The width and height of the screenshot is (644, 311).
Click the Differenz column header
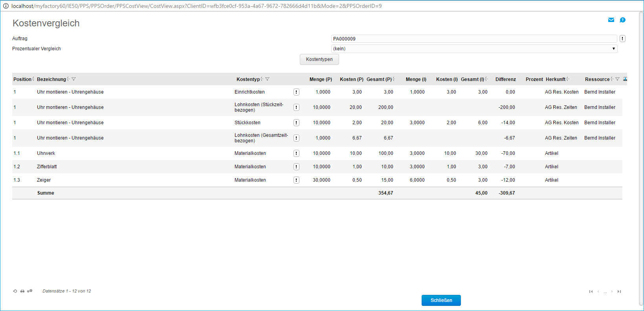[506, 79]
